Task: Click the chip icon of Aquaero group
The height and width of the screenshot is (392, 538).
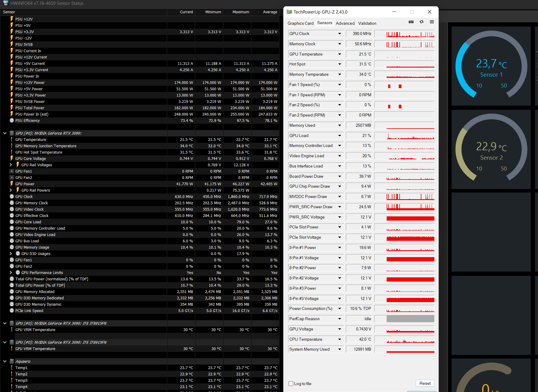Action: (x=12, y=361)
